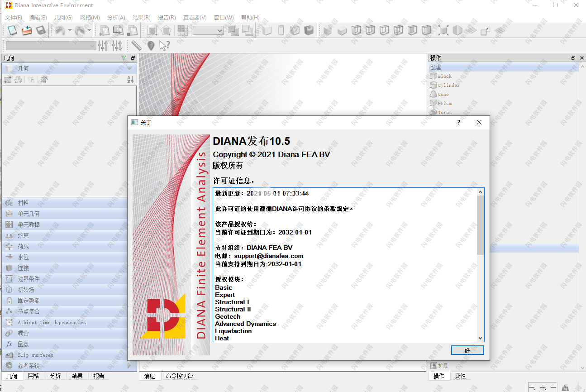The width and height of the screenshot is (586, 392).
Task: Expand the 参考系统 section arrow
Action: coord(129,365)
